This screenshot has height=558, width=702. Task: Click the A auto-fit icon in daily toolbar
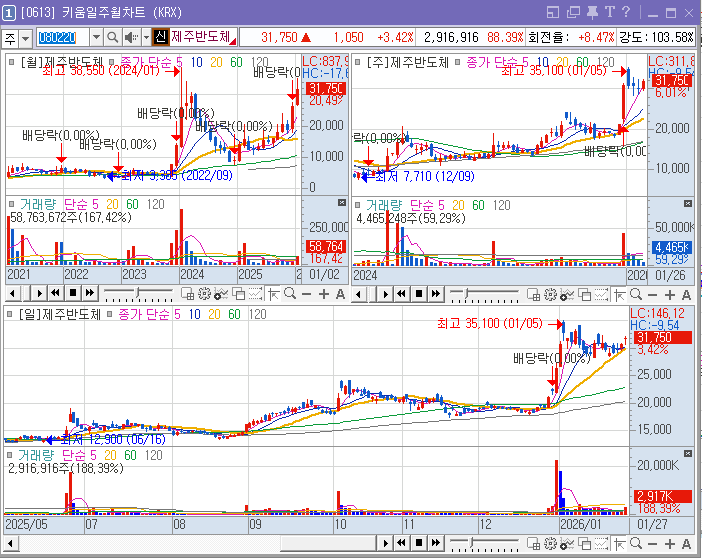tap(686, 544)
